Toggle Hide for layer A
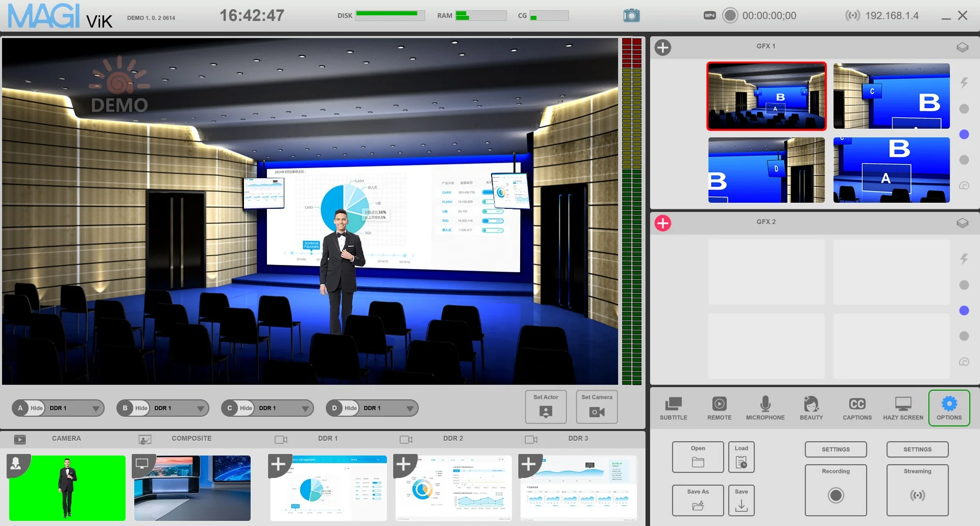This screenshot has height=526, width=980. (36, 408)
